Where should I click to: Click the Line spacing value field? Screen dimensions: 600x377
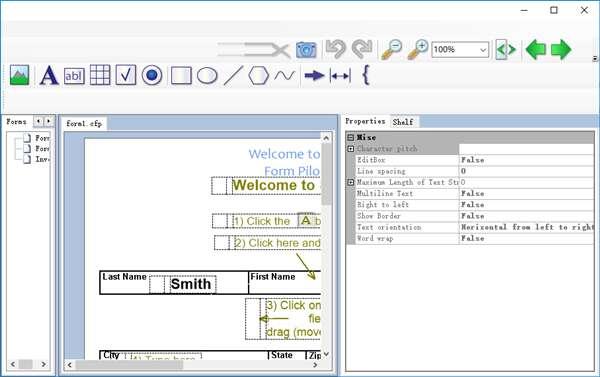526,171
